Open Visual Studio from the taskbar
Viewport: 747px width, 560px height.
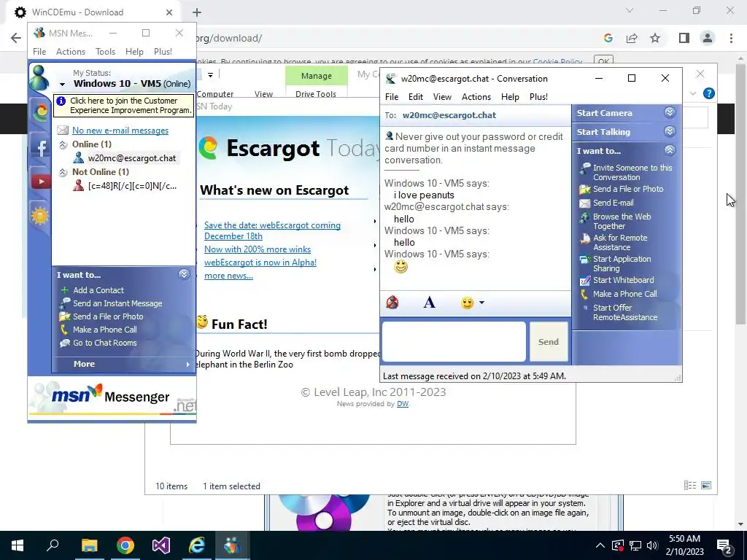pyautogui.click(x=161, y=545)
